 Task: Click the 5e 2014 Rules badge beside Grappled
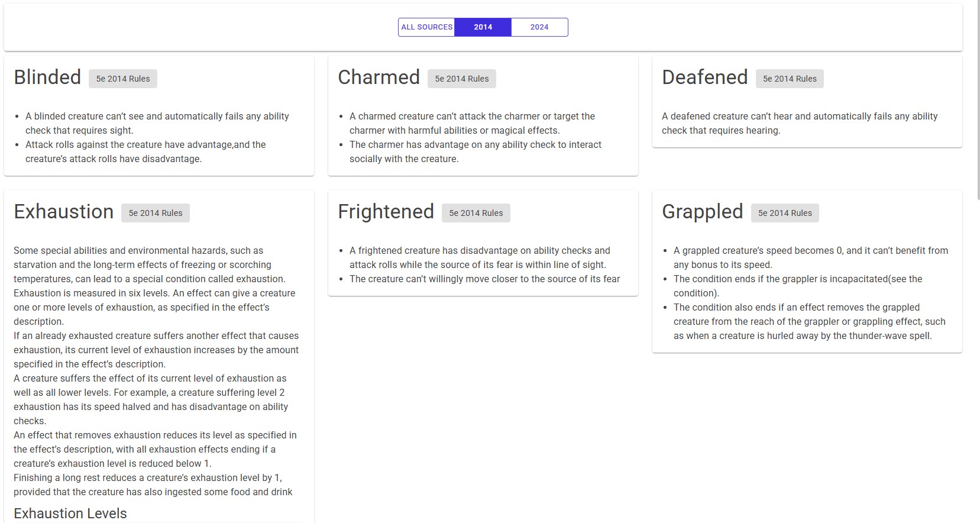point(784,212)
